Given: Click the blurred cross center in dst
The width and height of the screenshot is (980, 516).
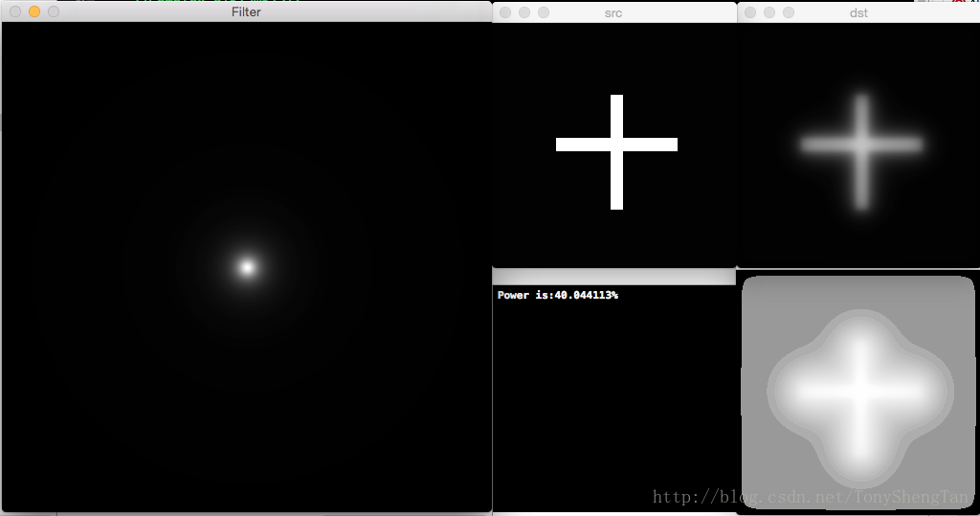Looking at the screenshot, I should tap(862, 146).
